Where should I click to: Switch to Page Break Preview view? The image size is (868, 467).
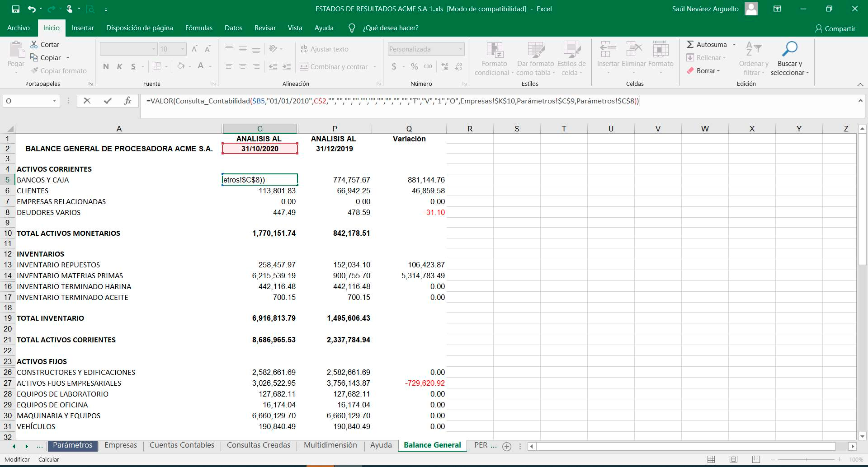[x=756, y=459]
